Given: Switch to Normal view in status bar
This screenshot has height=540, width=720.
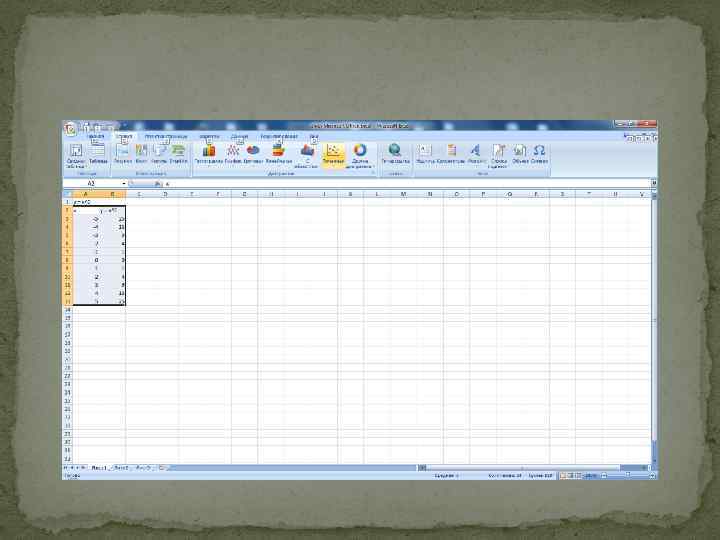Looking at the screenshot, I should tap(563, 476).
